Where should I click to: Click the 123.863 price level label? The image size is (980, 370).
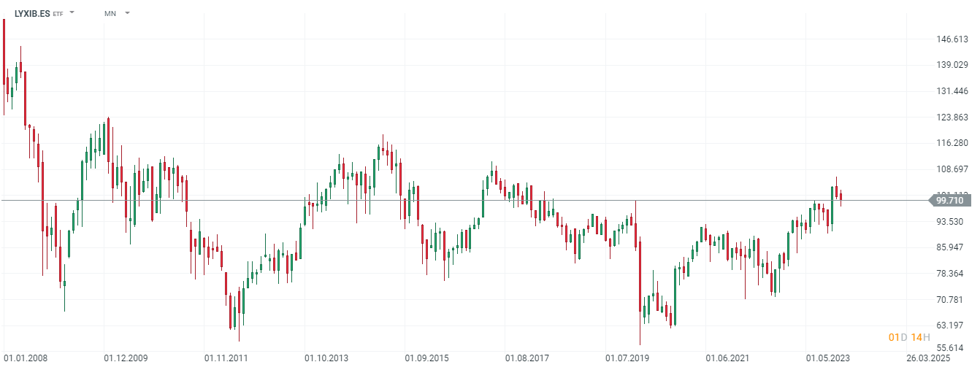[952, 117]
